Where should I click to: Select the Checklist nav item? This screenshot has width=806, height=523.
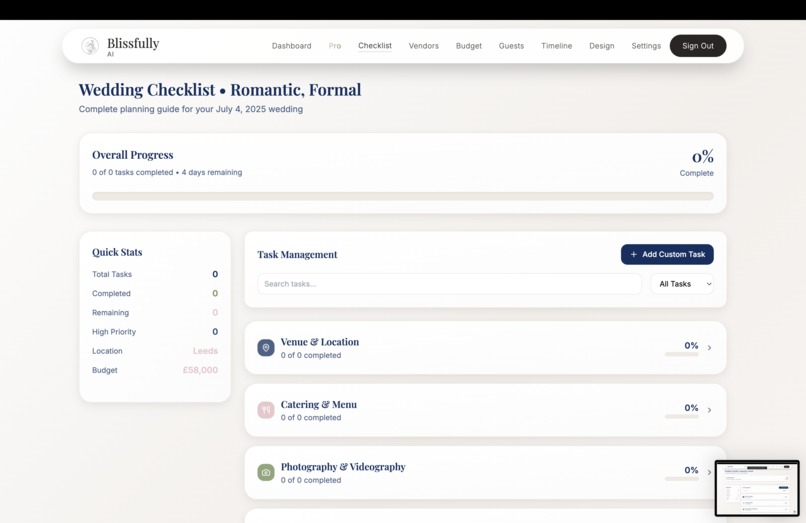(375, 46)
